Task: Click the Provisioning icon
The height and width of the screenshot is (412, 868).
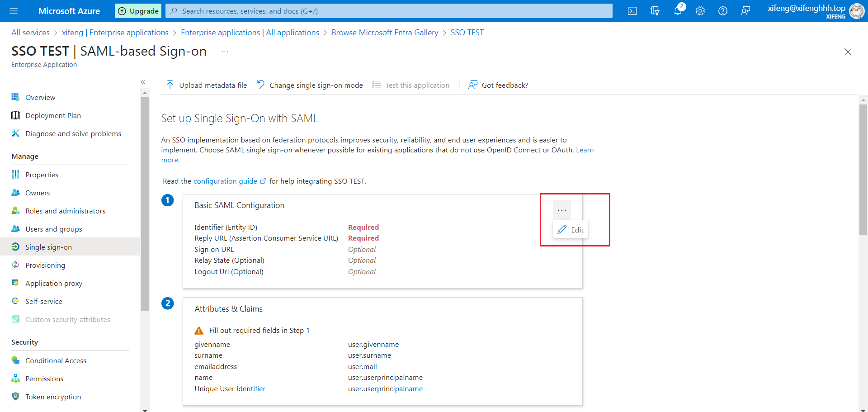Action: coord(15,265)
